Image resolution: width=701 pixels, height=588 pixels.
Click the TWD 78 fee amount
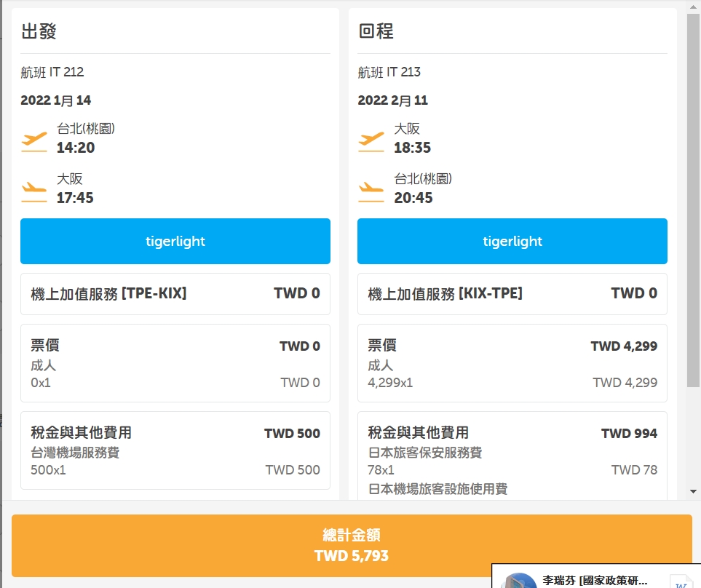(x=634, y=469)
